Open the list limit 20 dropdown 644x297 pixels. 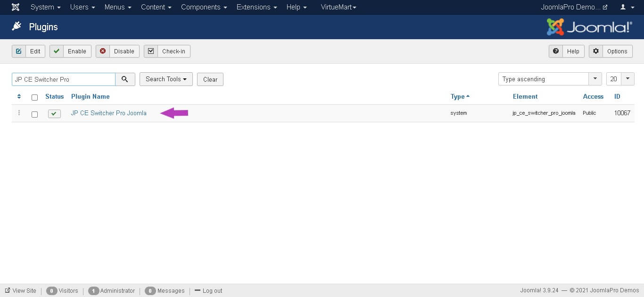620,79
